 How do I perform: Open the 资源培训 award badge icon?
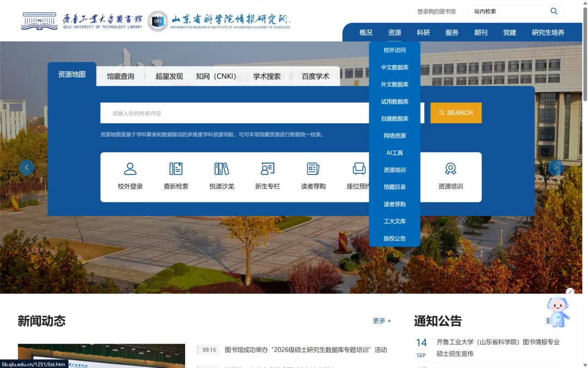click(x=450, y=168)
